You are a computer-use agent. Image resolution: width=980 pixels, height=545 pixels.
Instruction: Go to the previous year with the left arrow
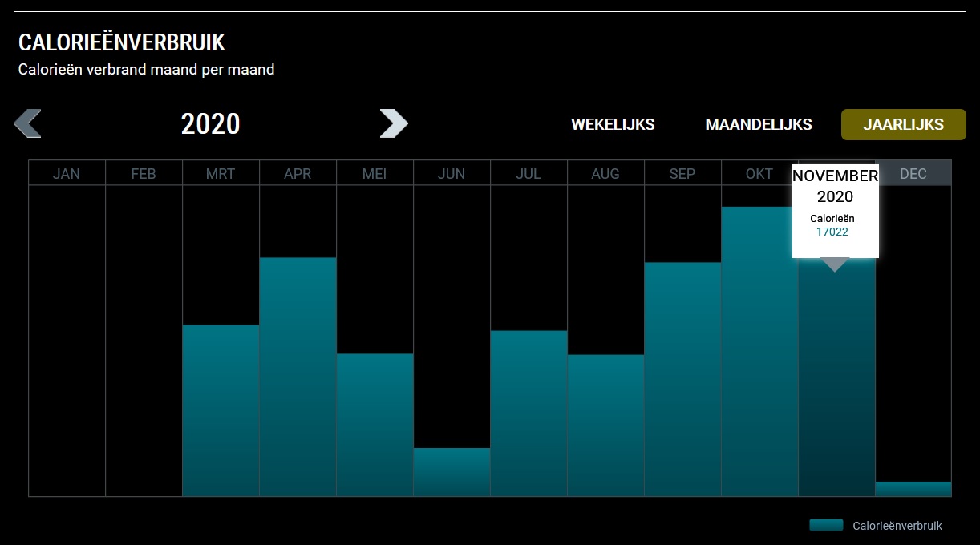(x=27, y=123)
